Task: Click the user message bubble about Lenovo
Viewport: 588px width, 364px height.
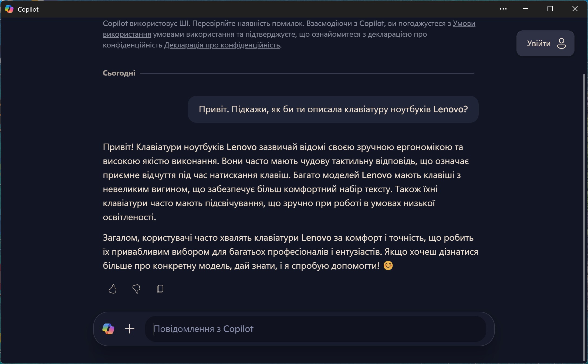Action: coord(333,109)
